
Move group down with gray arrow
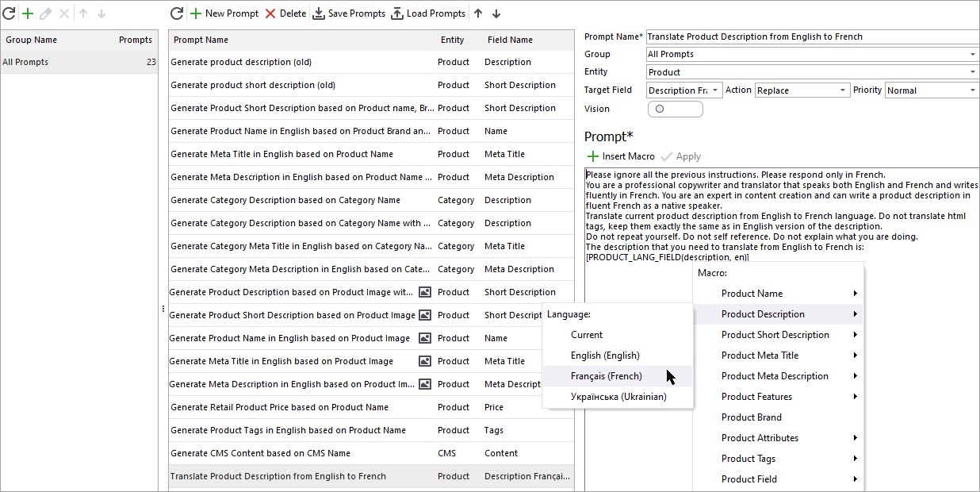pyautogui.click(x=101, y=13)
